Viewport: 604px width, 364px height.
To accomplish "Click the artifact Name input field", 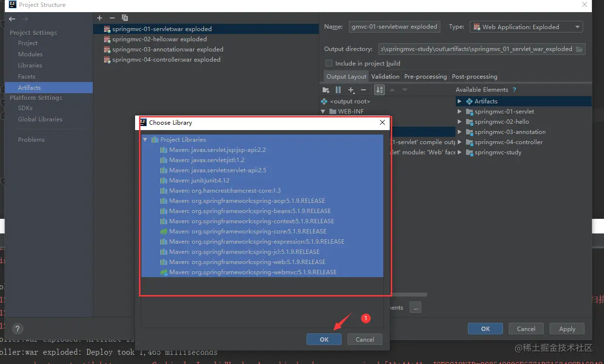I will click(x=395, y=27).
